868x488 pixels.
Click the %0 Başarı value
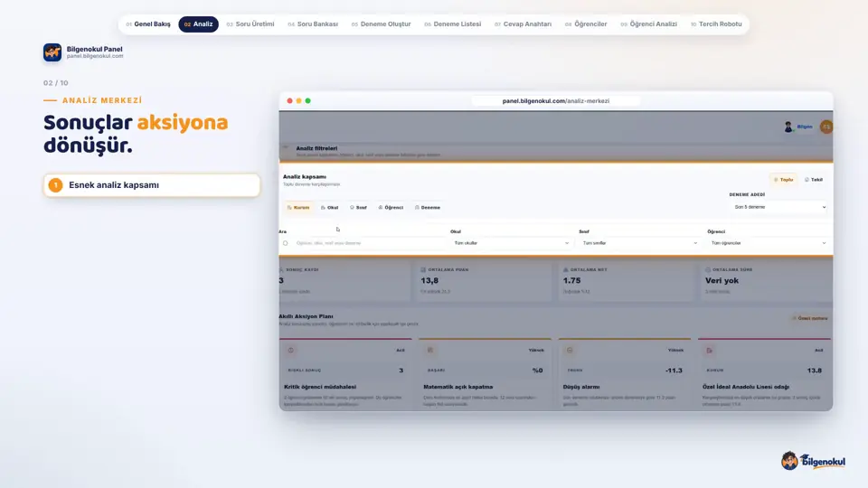click(537, 371)
